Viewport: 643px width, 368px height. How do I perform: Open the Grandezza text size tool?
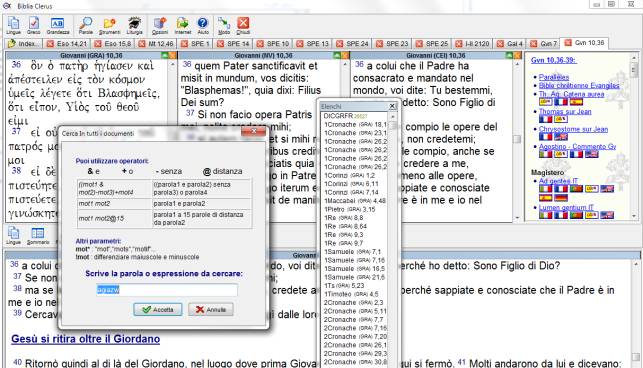tap(57, 25)
